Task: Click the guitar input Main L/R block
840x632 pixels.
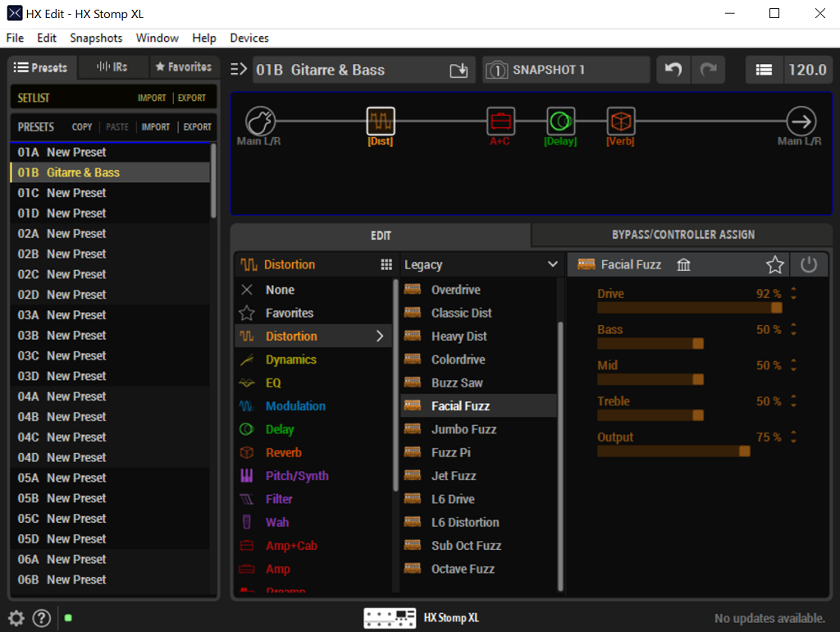Action: pyautogui.click(x=260, y=121)
